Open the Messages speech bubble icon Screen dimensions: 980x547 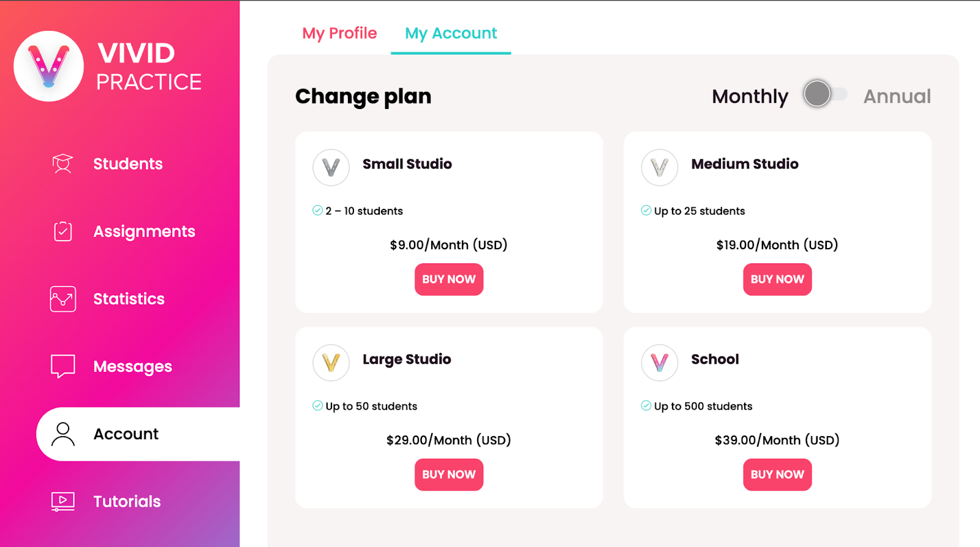62,366
